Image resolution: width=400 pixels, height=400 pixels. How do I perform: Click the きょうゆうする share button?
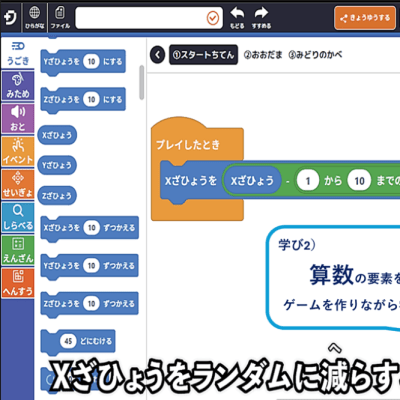click(x=365, y=18)
